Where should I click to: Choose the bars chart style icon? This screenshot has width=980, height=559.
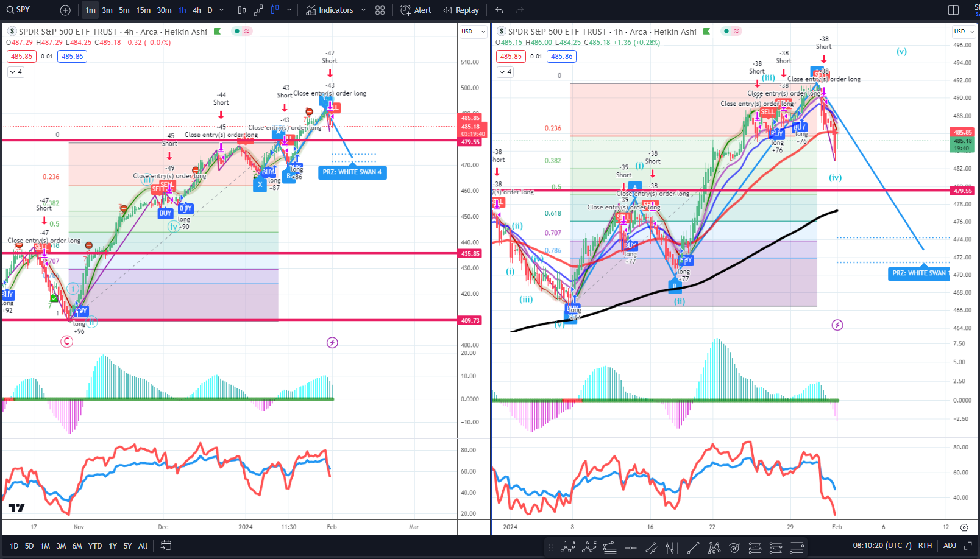(242, 10)
